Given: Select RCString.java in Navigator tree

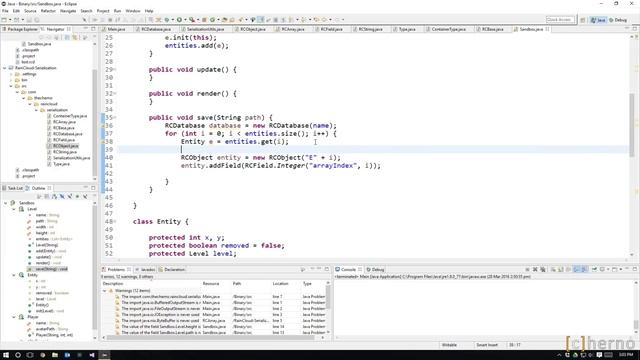Looking at the screenshot, I should coord(64,152).
